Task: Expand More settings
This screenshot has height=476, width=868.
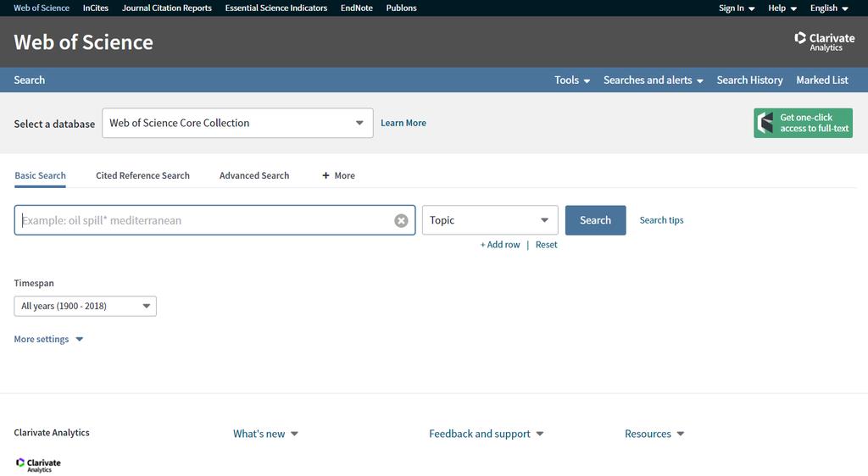Action: (x=48, y=339)
